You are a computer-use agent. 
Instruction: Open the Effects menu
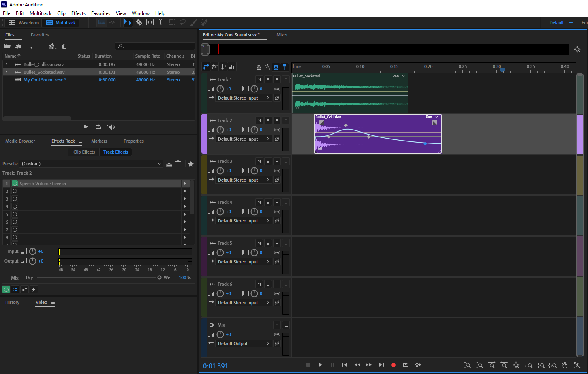(78, 13)
